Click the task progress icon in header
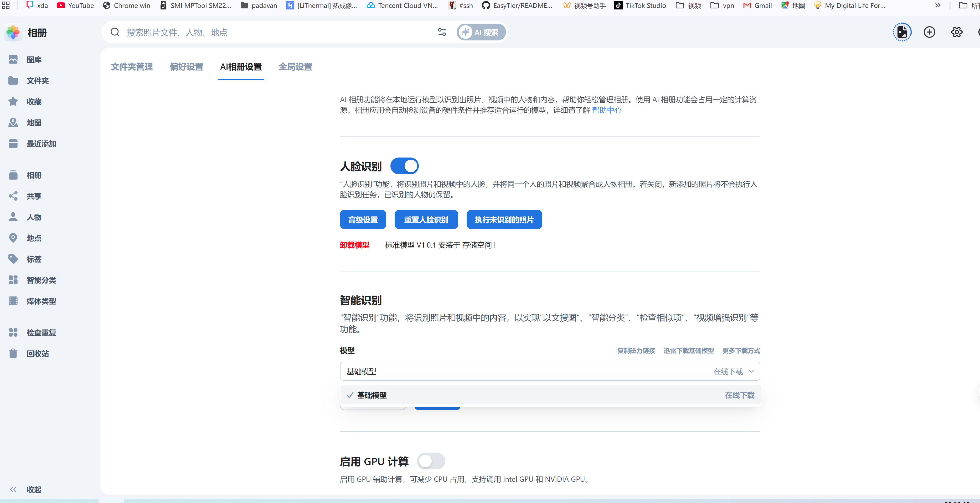 point(902,32)
